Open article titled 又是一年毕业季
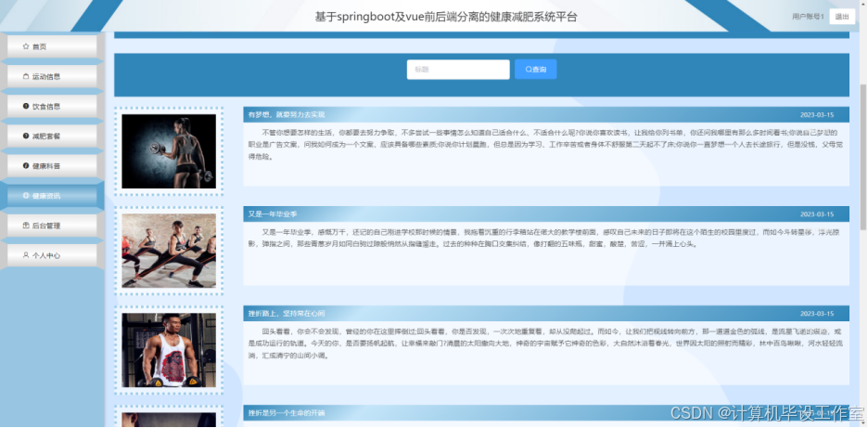This screenshot has width=868, height=428. tap(273, 214)
